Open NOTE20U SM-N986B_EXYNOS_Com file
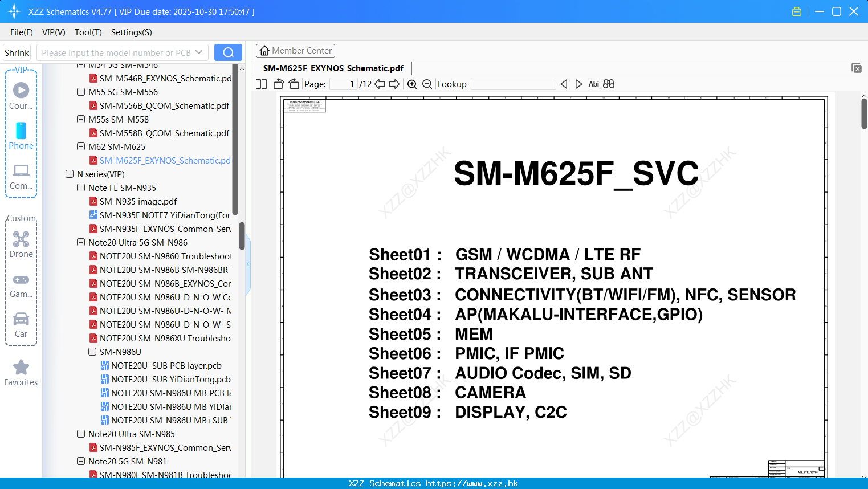The height and width of the screenshot is (489, 868). (x=160, y=283)
